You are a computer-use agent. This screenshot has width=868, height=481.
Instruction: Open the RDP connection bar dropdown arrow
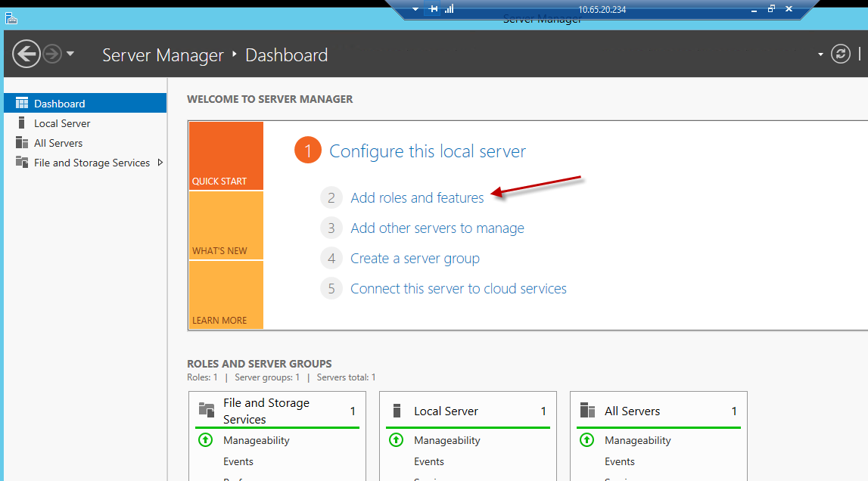(x=415, y=9)
